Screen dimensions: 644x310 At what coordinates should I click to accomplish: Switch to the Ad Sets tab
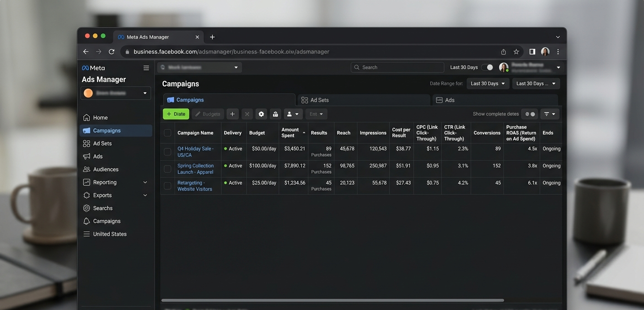pos(364,100)
